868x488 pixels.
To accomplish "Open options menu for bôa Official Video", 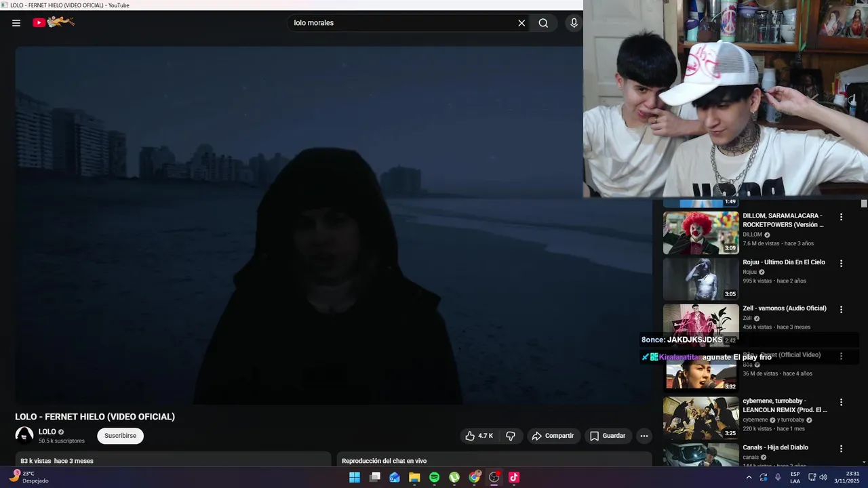I will [842, 356].
